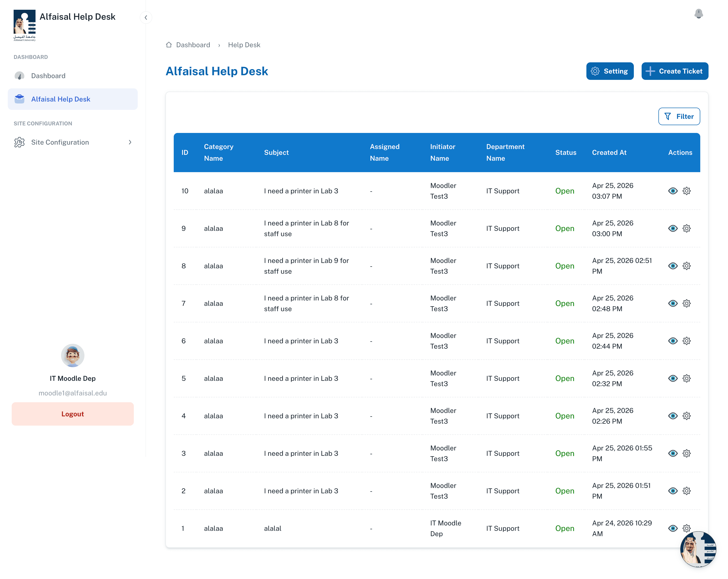Open settings gear for ticket 5
Image resolution: width=728 pixels, height=579 pixels.
686,378
